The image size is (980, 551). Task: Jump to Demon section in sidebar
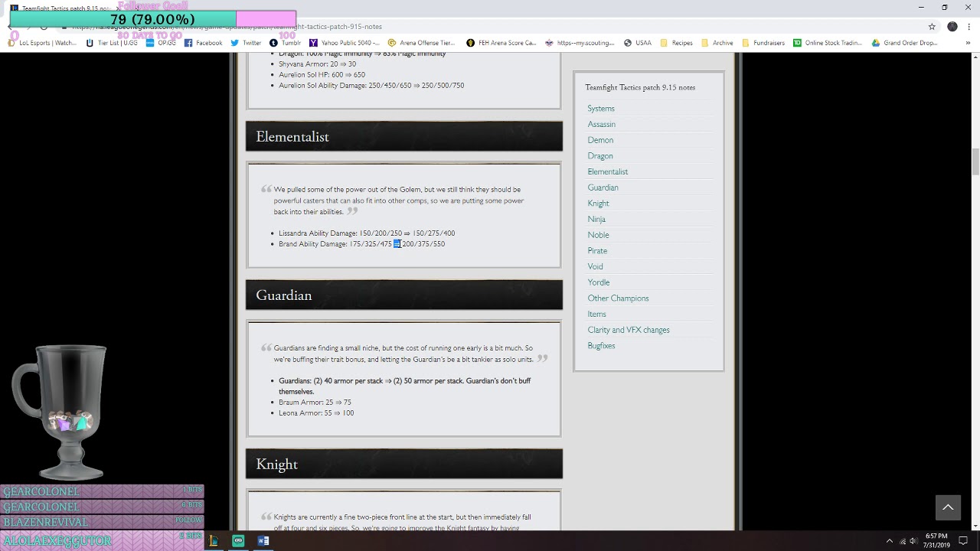point(600,140)
